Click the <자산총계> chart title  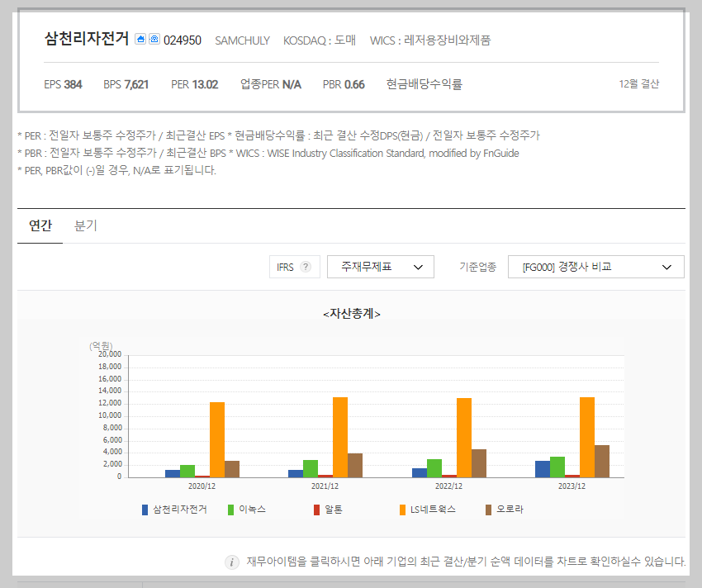(352, 314)
